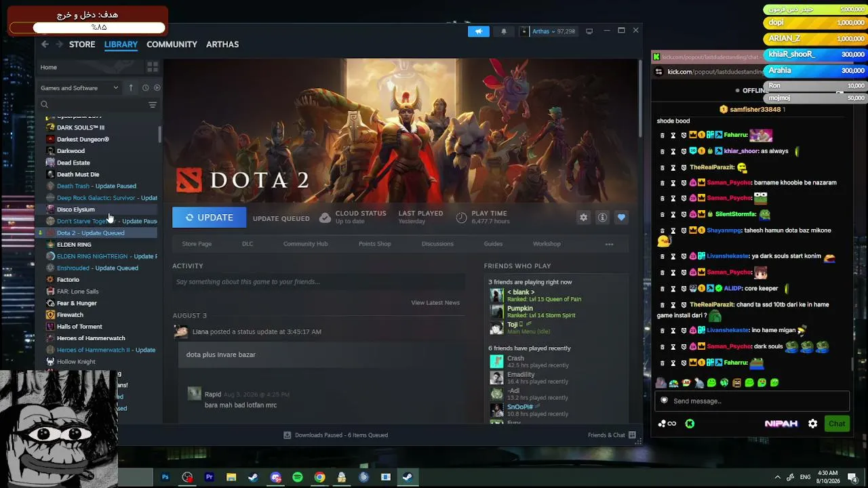Click the Language ENG indicator in taskbar

click(x=806, y=477)
